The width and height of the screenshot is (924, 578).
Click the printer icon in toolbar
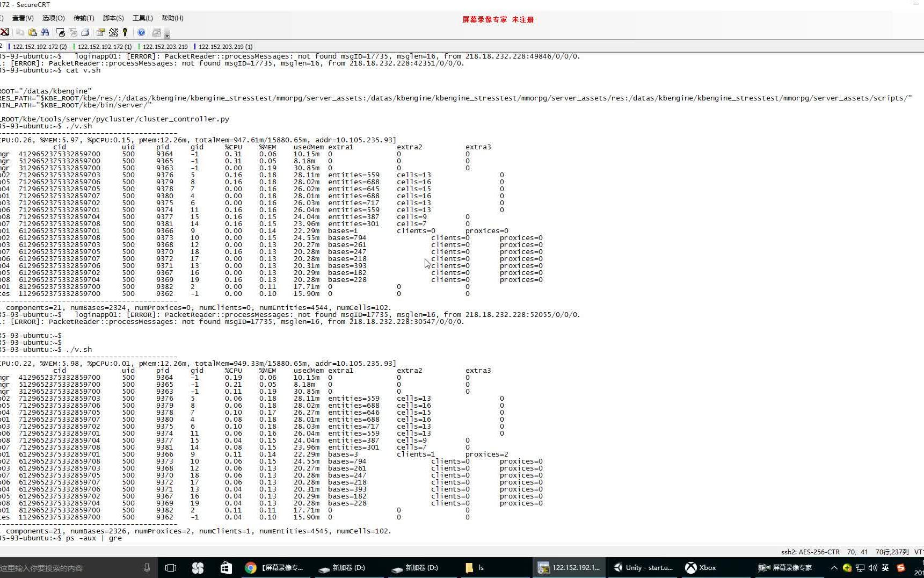click(x=85, y=32)
